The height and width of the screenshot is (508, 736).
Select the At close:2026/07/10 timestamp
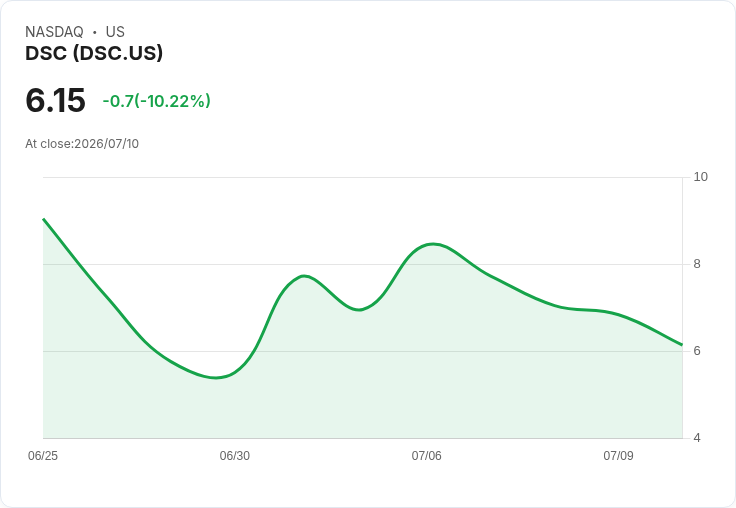coord(82,144)
